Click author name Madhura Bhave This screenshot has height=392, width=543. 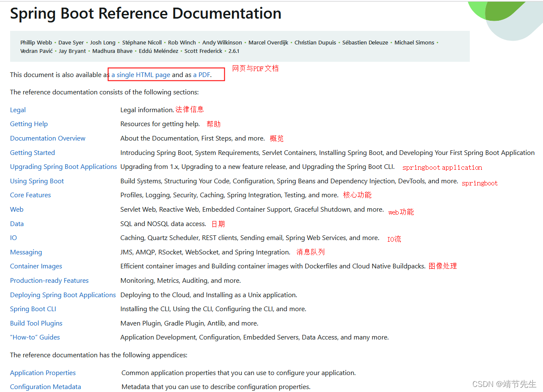click(x=112, y=51)
